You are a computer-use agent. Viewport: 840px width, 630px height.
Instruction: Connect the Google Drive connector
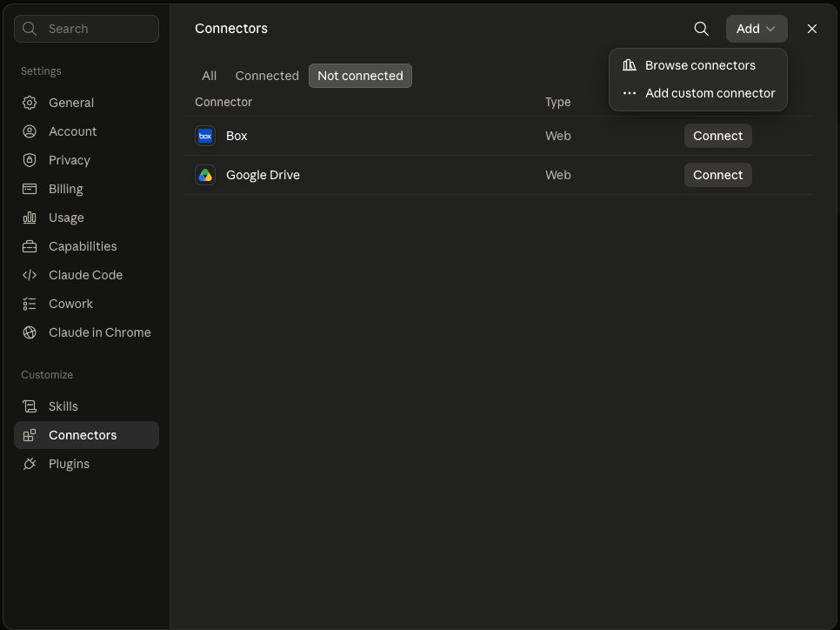[x=718, y=175]
